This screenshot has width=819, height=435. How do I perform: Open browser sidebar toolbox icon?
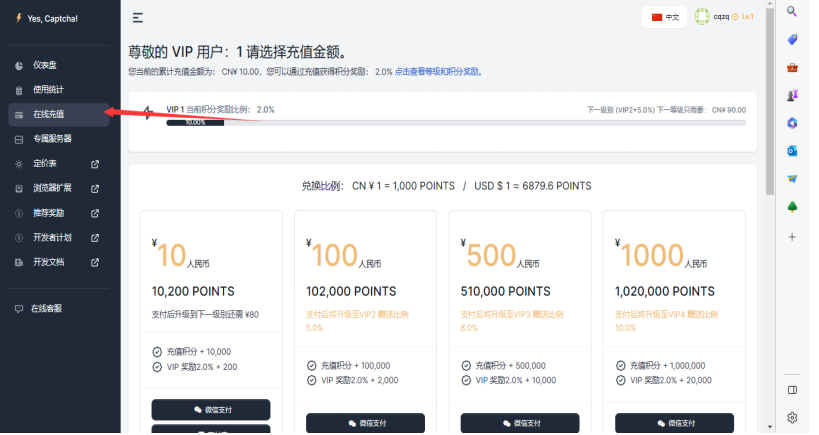pos(792,67)
